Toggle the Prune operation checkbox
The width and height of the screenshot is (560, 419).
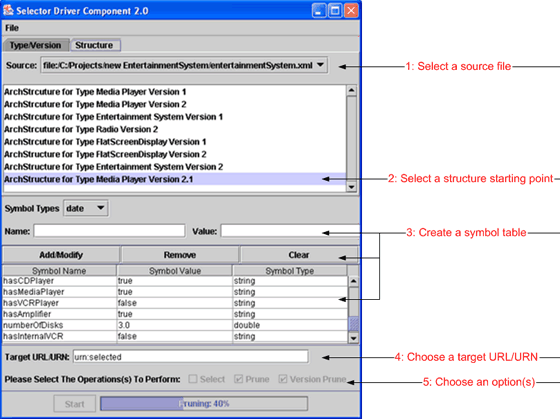pos(238,379)
